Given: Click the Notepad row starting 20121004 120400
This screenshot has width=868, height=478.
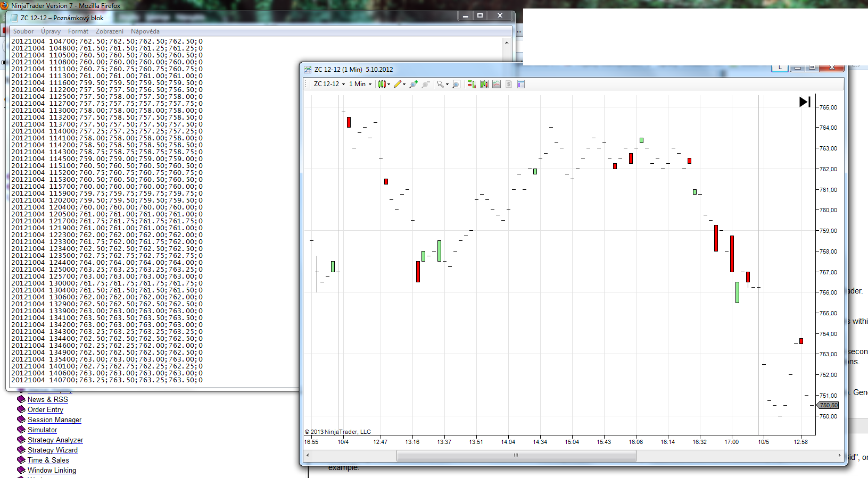Looking at the screenshot, I should pyautogui.click(x=107, y=207).
